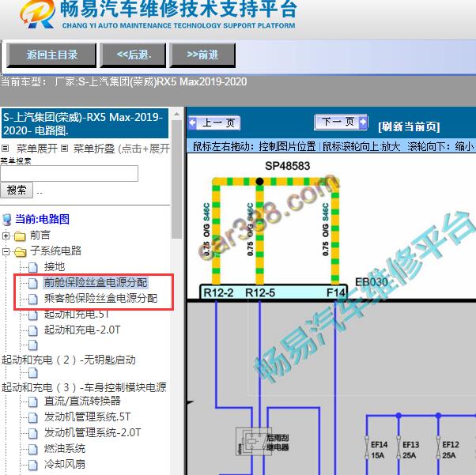
Task: Click the computer icon beside 当前:电路图
Action: [x=6, y=220]
